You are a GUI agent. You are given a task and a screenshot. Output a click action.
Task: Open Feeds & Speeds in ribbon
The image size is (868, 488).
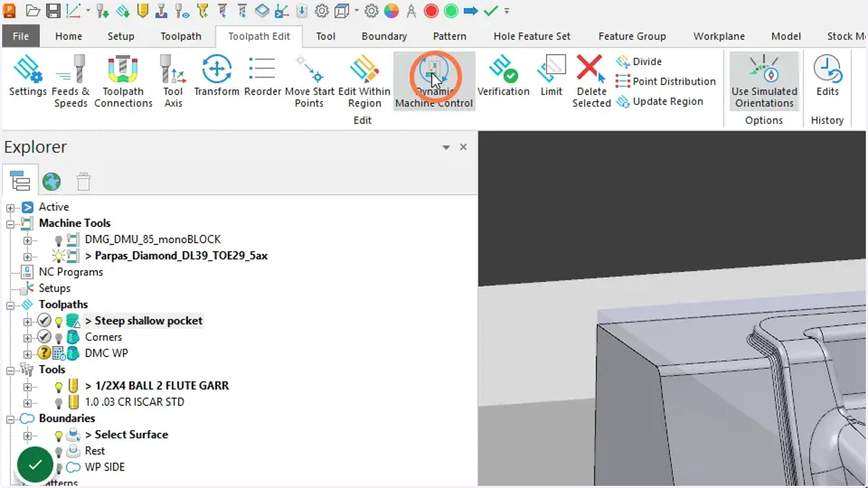click(72, 81)
